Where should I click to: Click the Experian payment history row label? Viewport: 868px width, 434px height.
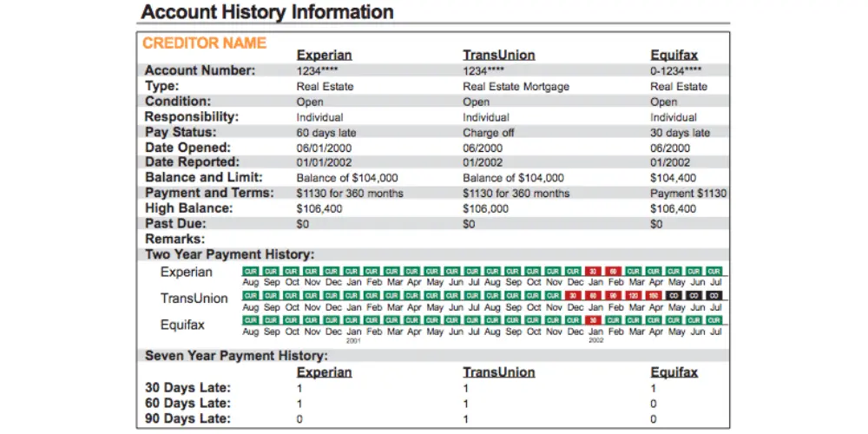(186, 273)
